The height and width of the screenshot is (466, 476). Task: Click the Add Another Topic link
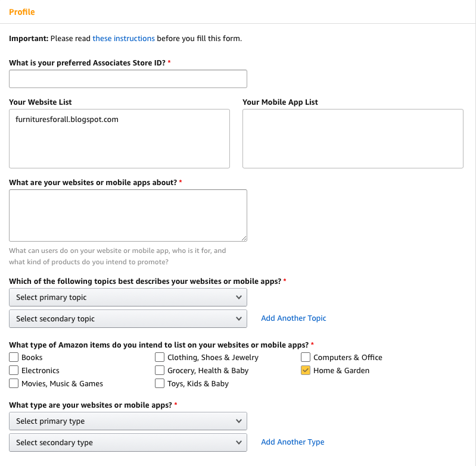point(294,318)
